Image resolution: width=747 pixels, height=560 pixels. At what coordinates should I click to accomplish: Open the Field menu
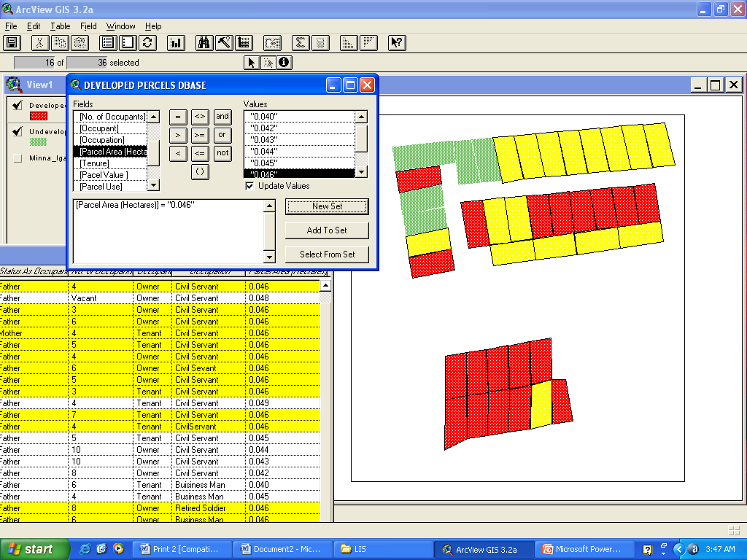pos(88,26)
